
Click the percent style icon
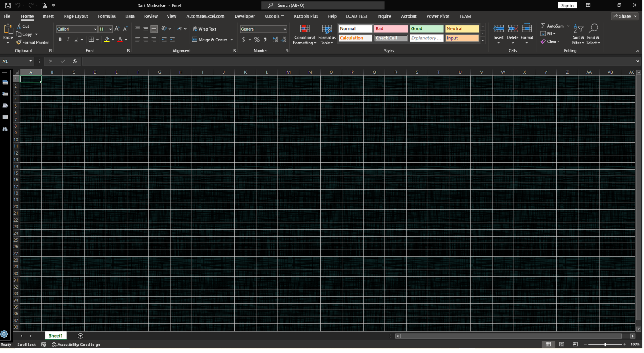click(x=257, y=40)
